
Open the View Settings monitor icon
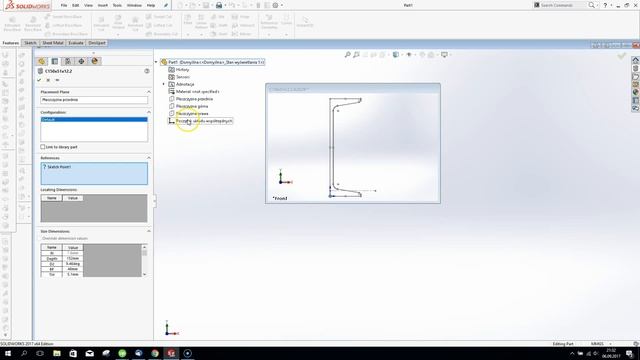444,55
